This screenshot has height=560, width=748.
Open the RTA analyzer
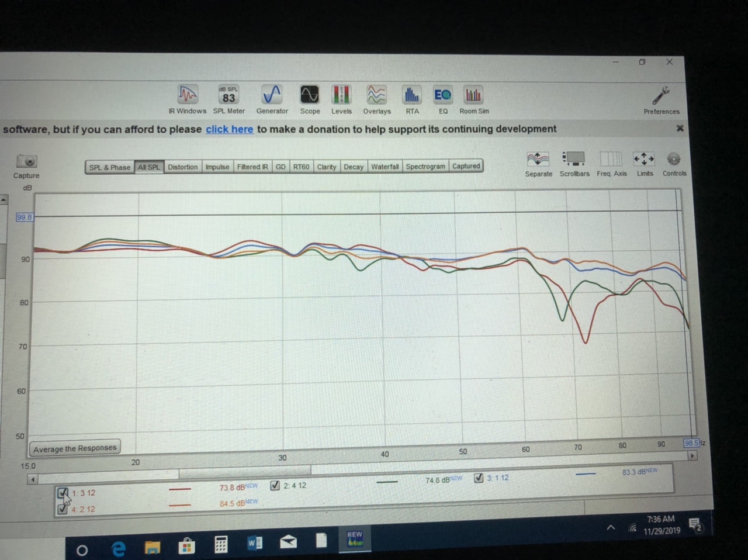click(412, 95)
